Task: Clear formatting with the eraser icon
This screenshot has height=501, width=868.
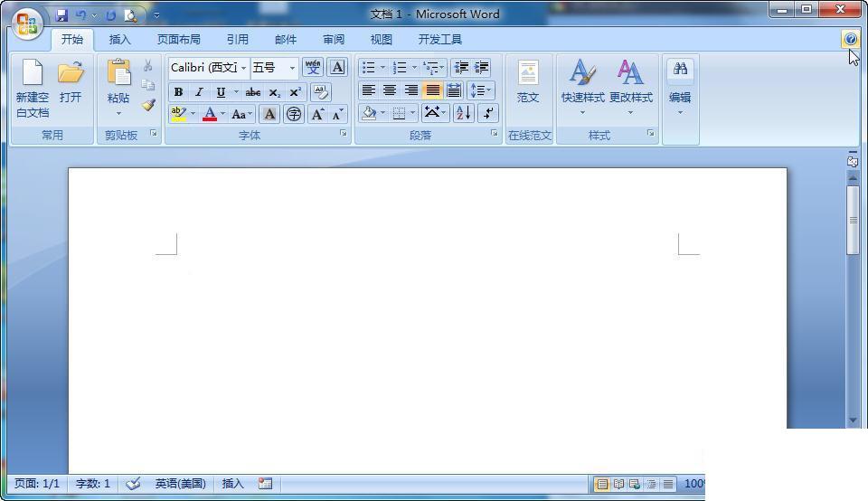Action: point(320,91)
